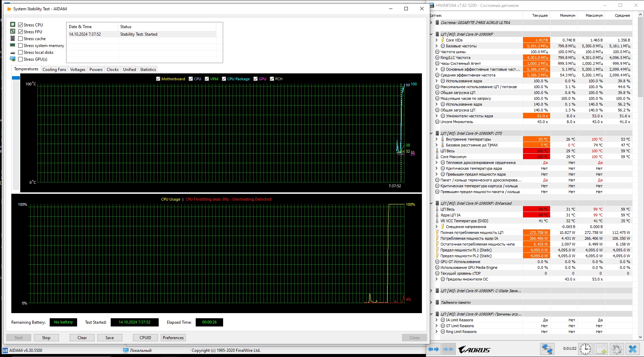Click the AIDA64 '64' status bar icon
This screenshot has height=357, width=644.
tap(5, 350)
